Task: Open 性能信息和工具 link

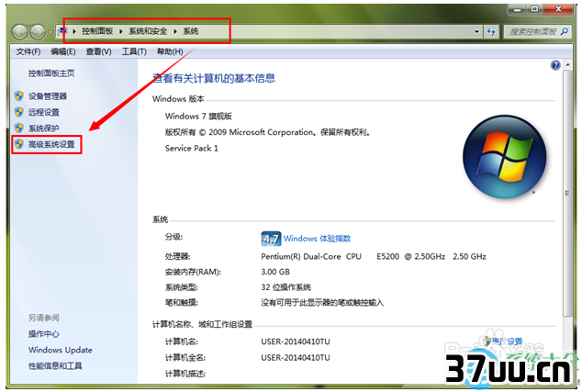Action: click(55, 365)
